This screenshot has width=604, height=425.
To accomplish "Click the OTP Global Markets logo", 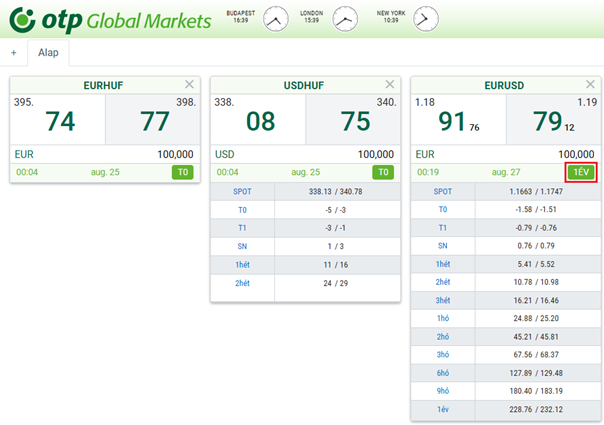I will (x=110, y=20).
